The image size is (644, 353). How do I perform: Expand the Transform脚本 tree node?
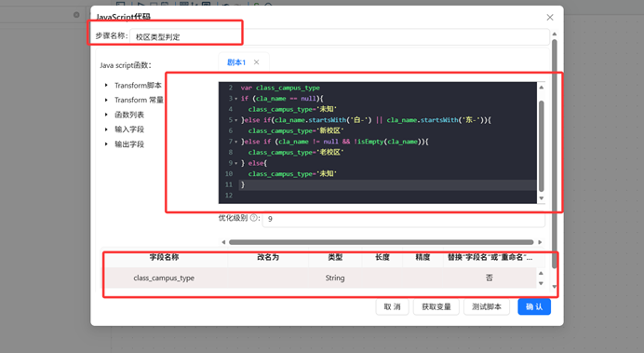[x=106, y=85]
